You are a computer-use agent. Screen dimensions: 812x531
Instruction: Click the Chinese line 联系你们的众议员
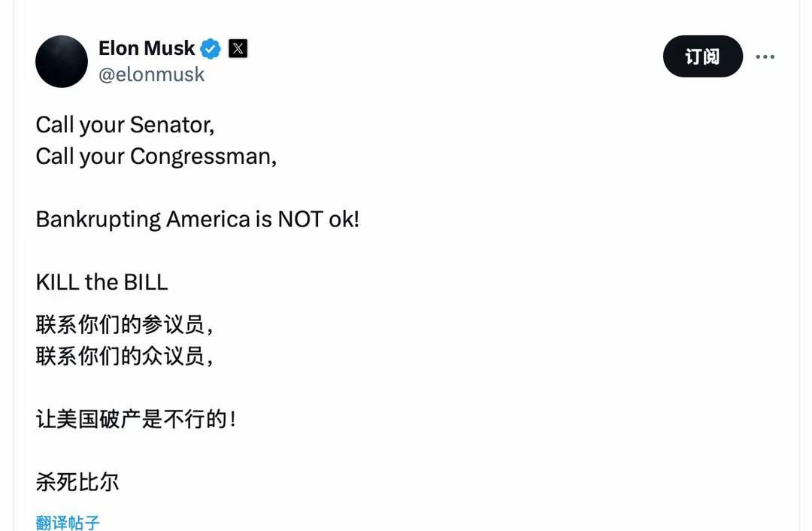(x=124, y=356)
